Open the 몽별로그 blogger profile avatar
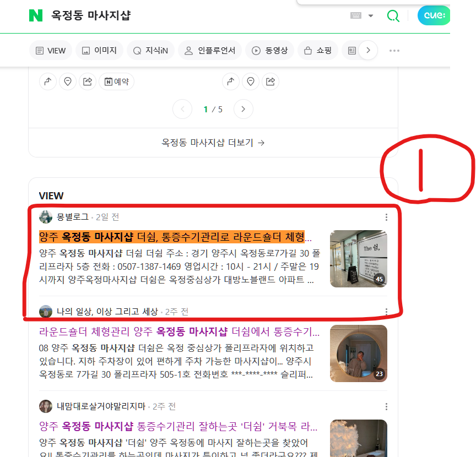This screenshot has width=476, height=457. coord(46,217)
